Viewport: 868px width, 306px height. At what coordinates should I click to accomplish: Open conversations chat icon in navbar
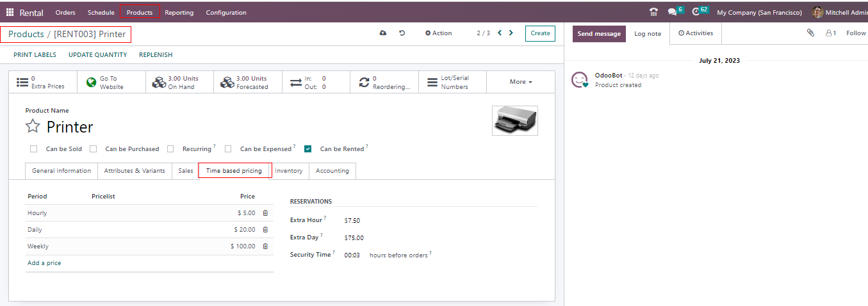[x=672, y=12]
